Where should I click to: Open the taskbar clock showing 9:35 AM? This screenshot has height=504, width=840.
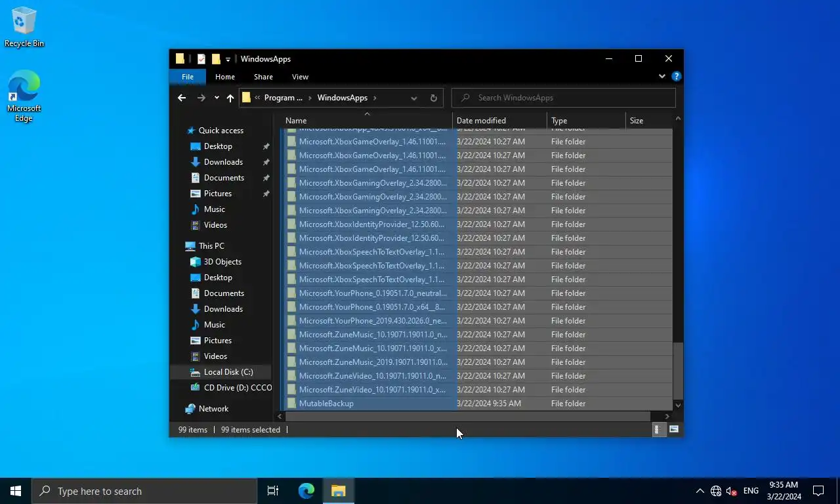[x=784, y=491]
